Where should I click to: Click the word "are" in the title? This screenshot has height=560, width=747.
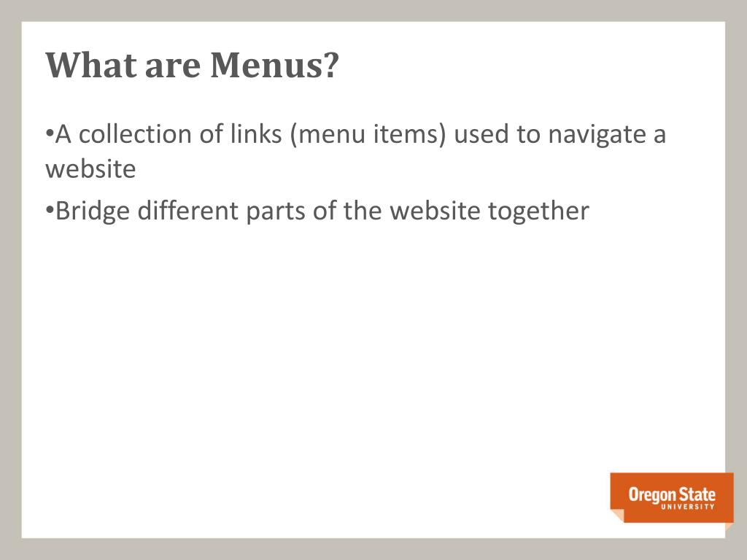coord(172,68)
